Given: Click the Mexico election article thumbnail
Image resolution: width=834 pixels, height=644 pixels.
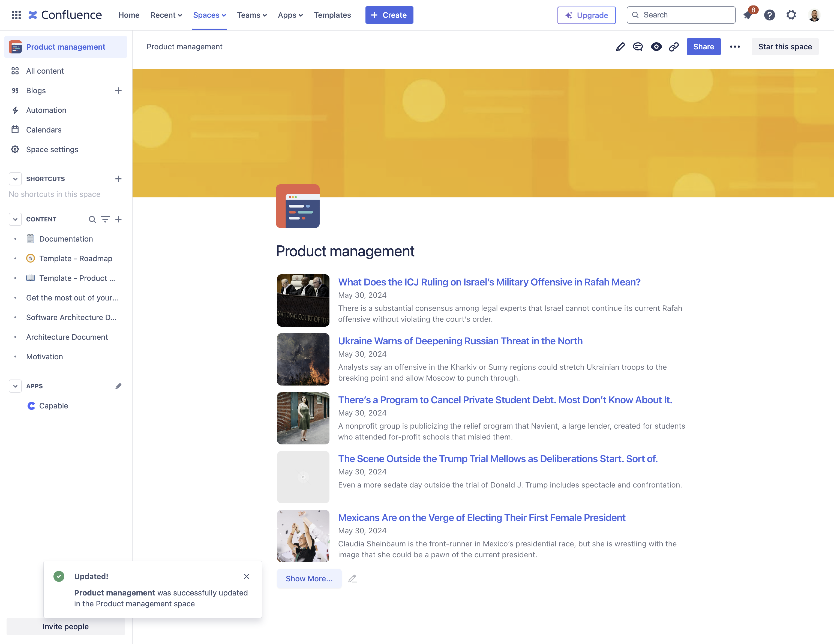Looking at the screenshot, I should point(303,536).
